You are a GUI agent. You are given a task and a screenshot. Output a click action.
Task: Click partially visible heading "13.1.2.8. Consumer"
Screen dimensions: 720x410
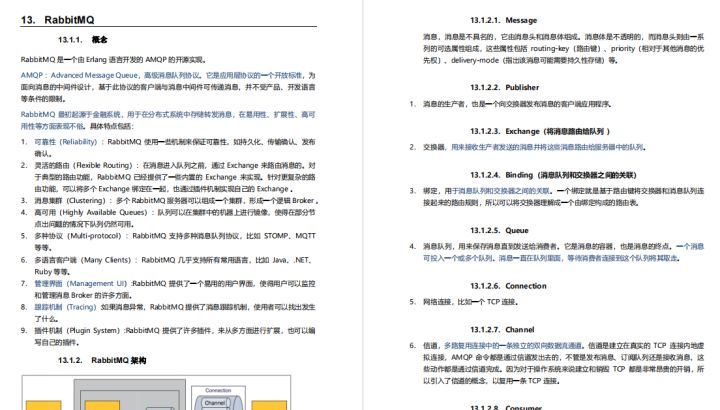[x=506, y=407]
